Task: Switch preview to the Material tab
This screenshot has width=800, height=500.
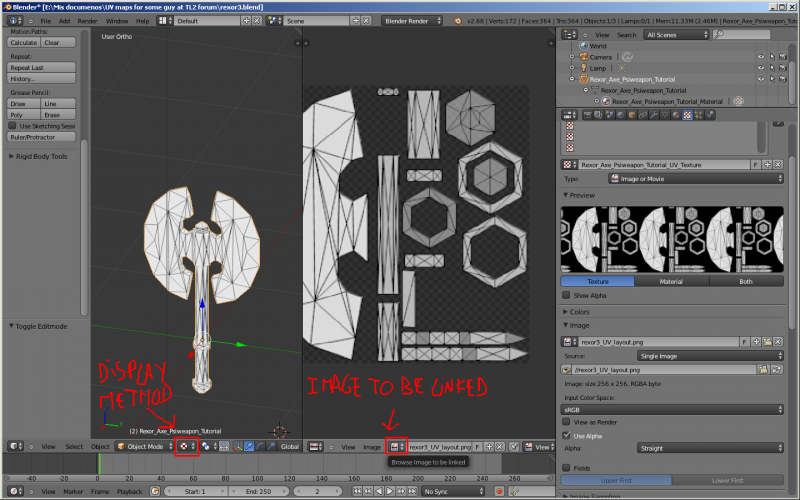Action: click(x=672, y=281)
